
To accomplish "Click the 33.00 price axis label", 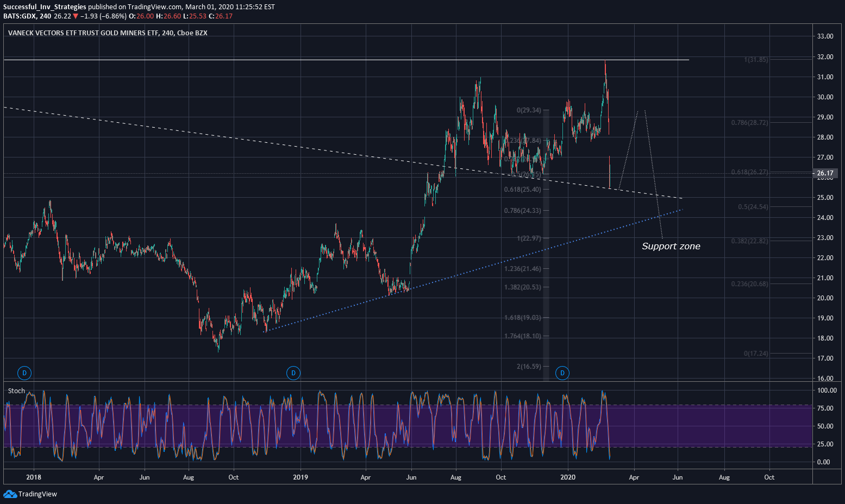I will pos(825,36).
